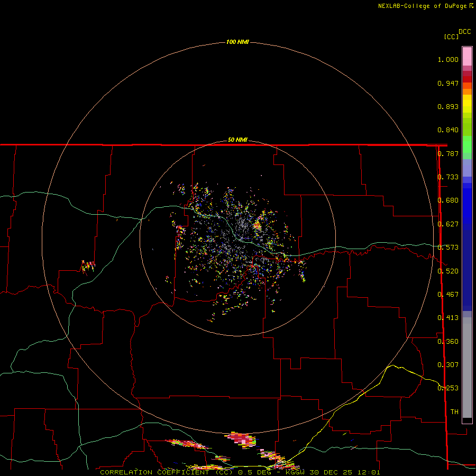Image resolution: width=476 pixels, height=476 pixels.
Task: Click the 0.413 scale value
Action: pyautogui.click(x=448, y=318)
